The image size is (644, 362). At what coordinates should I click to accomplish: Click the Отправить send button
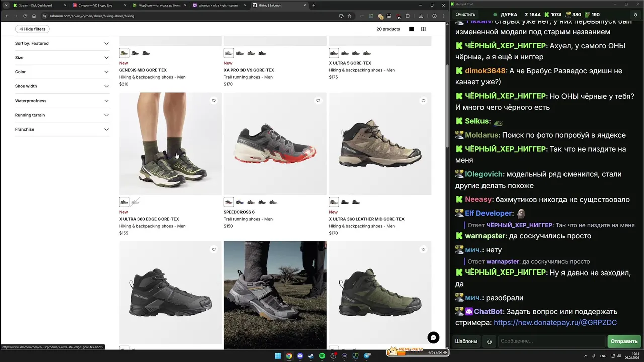(x=624, y=341)
